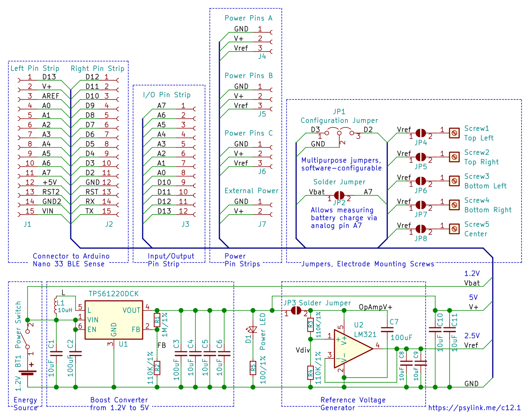Select the 'TX' pin label on J2
This screenshot has width=530, height=420.
tap(89, 211)
